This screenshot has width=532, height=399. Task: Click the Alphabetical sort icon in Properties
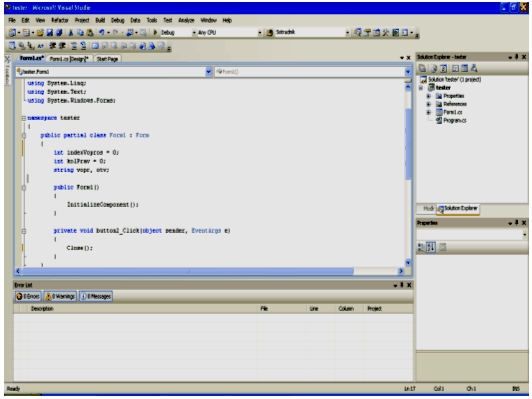[x=431, y=247]
